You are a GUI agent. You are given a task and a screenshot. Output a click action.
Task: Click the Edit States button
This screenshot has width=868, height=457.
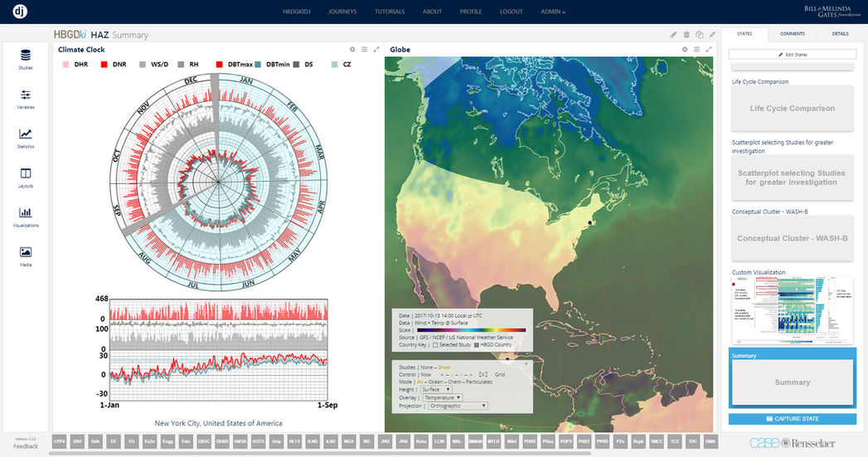(793, 54)
